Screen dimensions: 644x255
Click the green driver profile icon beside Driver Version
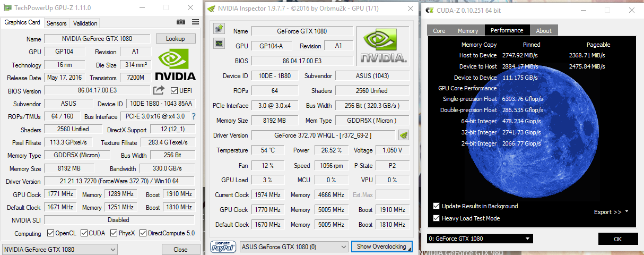pos(404,135)
